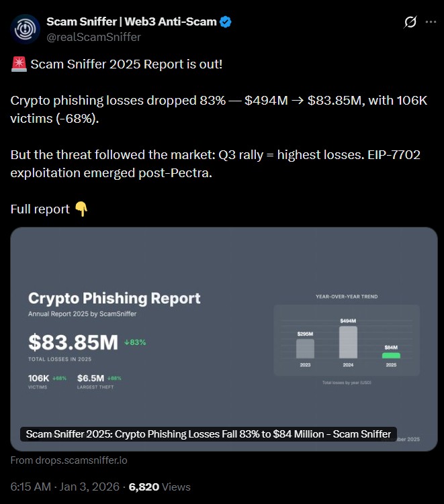Click the card title about losses falling 83%

pyautogui.click(x=208, y=434)
